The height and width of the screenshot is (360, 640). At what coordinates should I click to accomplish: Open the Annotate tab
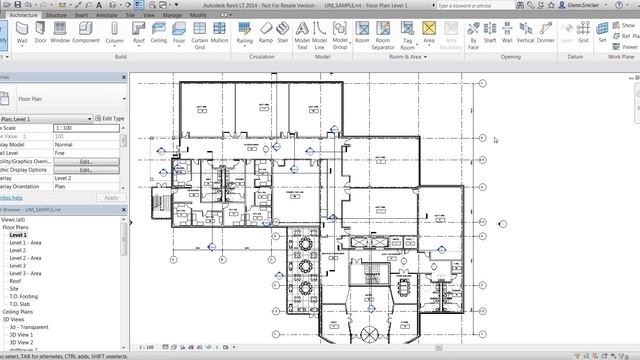click(x=106, y=15)
